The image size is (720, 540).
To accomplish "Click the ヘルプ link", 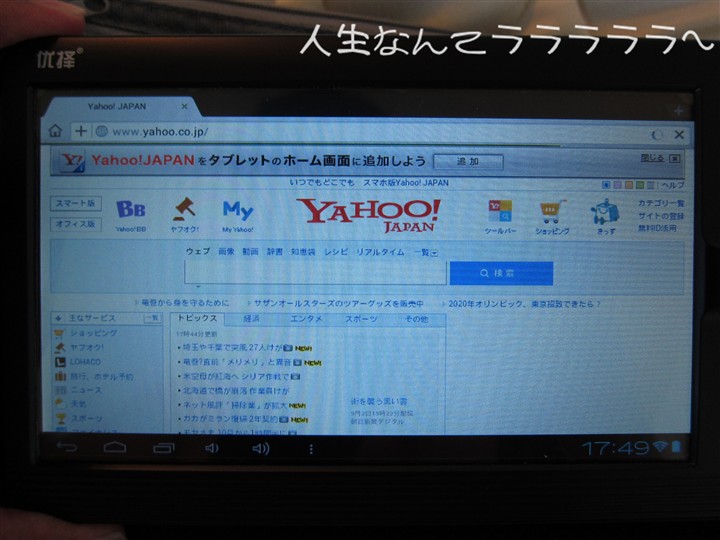I will tap(673, 185).
